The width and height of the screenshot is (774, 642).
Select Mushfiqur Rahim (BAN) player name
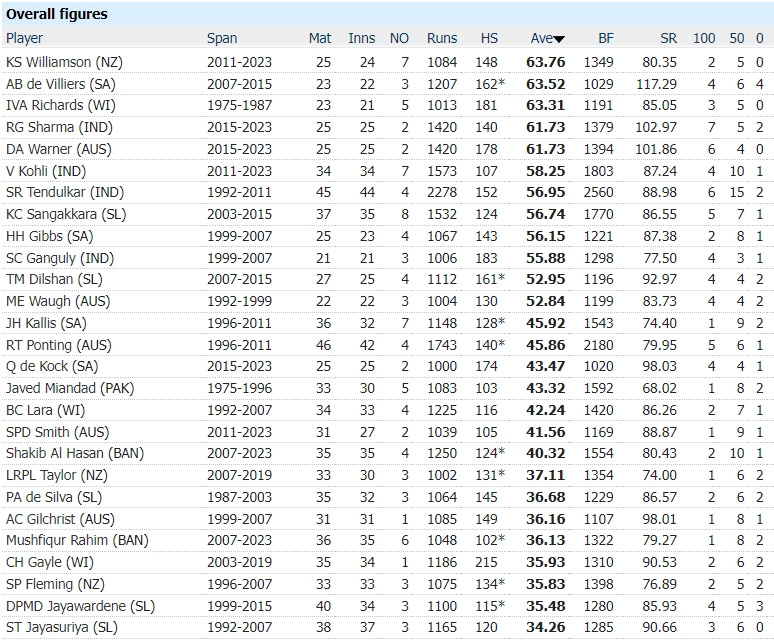[77, 540]
